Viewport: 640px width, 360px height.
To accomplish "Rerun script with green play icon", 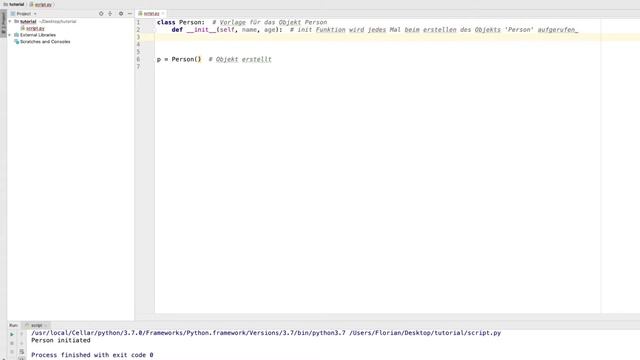I will [12, 334].
